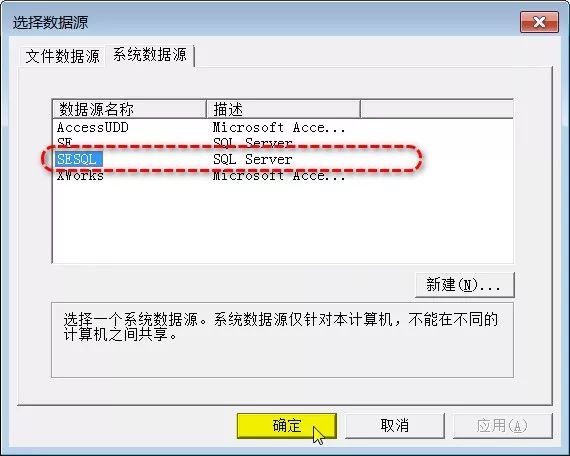Screen dimensions: 570x456
Task: Click the empty third column header
Action: tap(437, 109)
